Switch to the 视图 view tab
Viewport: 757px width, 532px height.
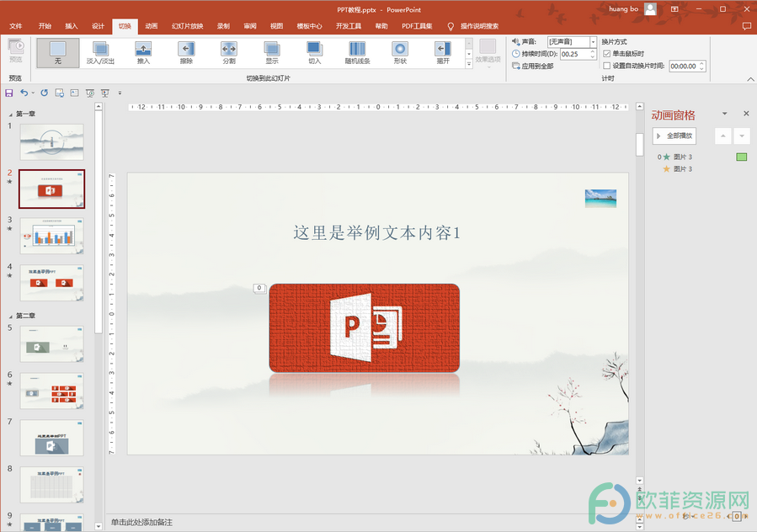(277, 26)
